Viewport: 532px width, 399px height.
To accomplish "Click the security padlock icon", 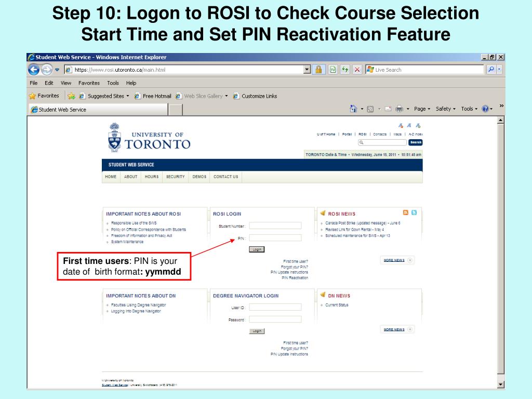I will [318, 70].
